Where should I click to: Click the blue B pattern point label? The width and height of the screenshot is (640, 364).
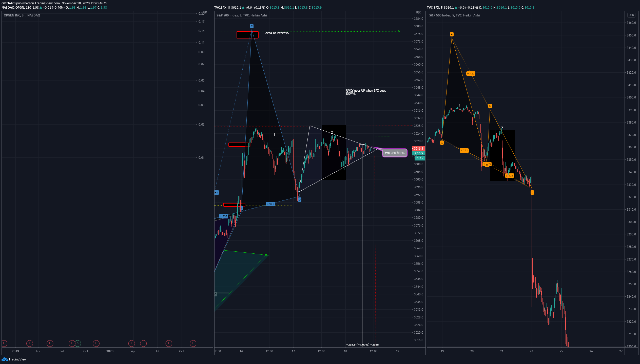241,208
